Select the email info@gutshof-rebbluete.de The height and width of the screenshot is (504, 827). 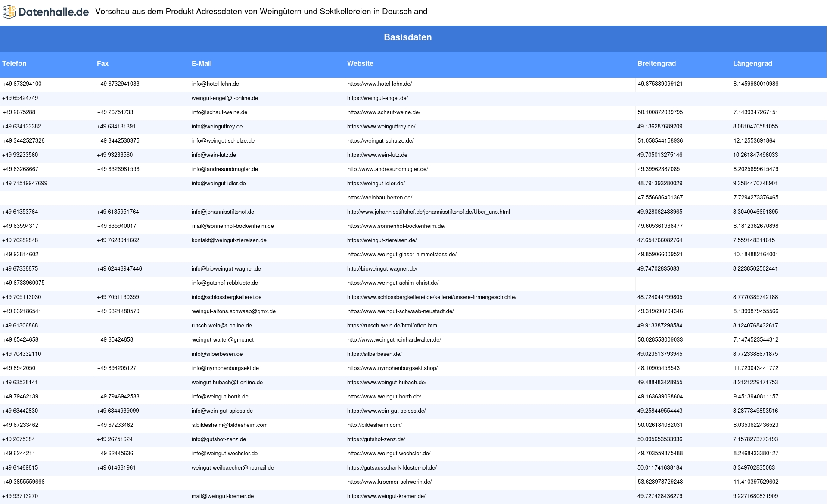point(225,283)
